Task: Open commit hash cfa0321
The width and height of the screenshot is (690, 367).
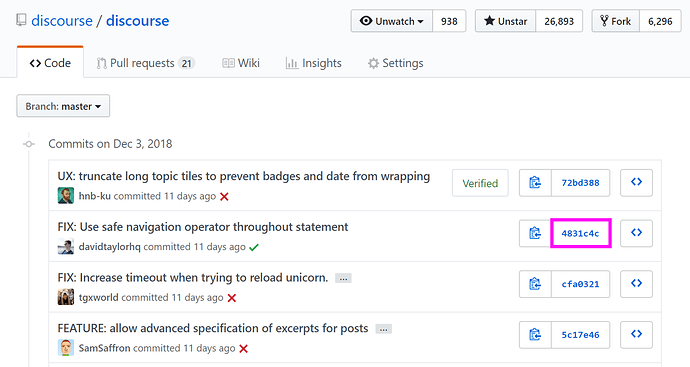Action: pyautogui.click(x=580, y=284)
